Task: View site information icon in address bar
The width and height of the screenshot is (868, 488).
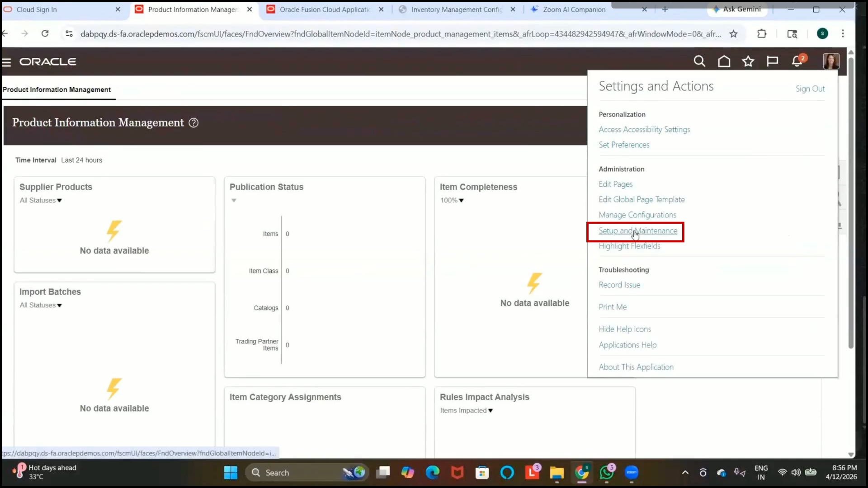Action: [69, 33]
